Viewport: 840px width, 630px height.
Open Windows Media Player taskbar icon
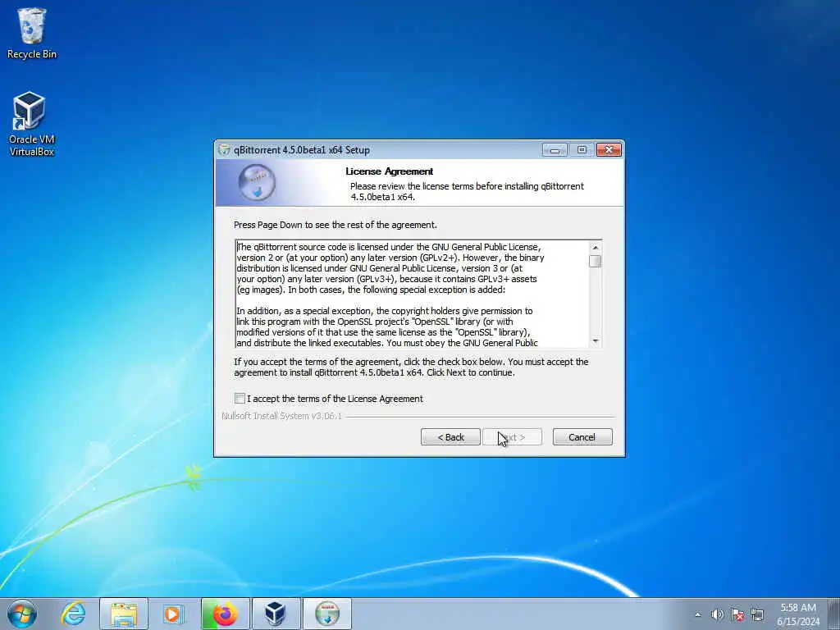[x=172, y=614]
